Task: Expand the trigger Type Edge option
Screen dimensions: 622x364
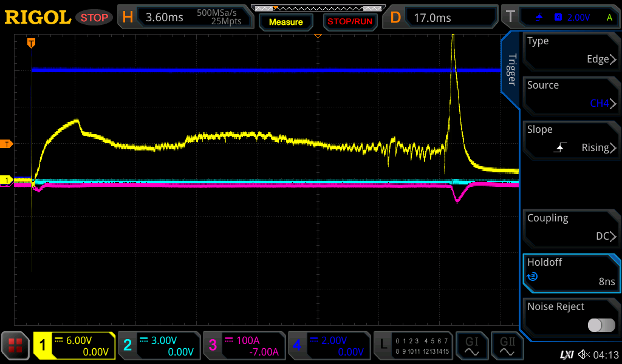Action: click(571, 50)
